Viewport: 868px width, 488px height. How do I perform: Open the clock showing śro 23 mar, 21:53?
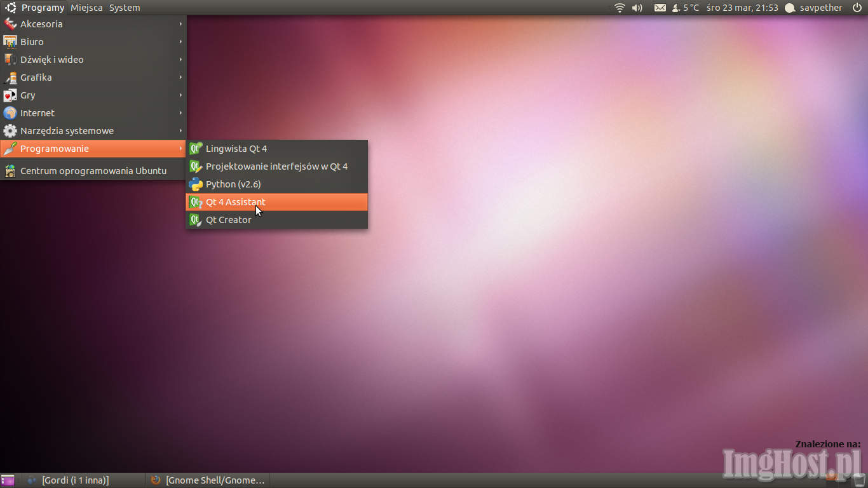click(742, 8)
